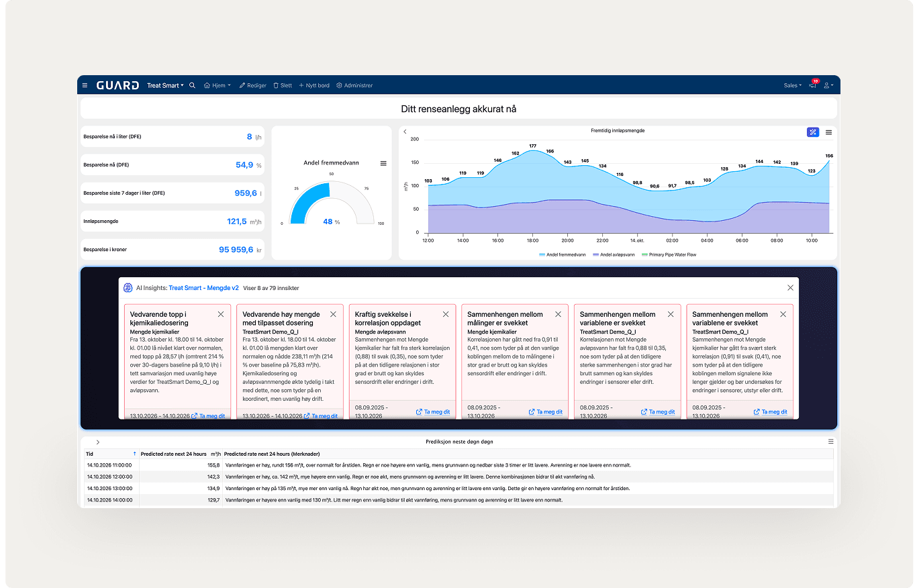This screenshot has height=588, width=919.
Task: Open the Hjem dropdown menu
Action: (217, 85)
